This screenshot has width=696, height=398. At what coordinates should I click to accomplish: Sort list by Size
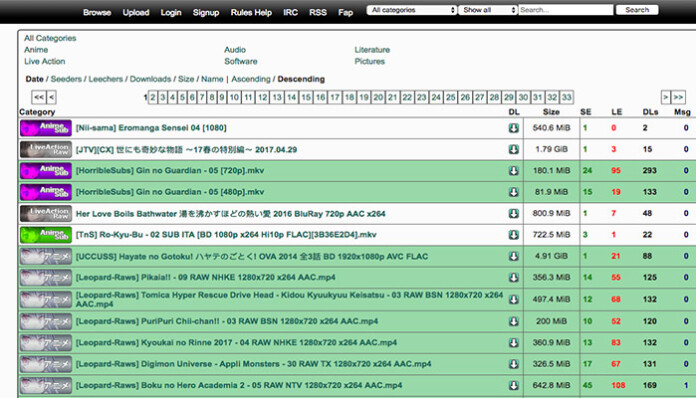coord(186,79)
